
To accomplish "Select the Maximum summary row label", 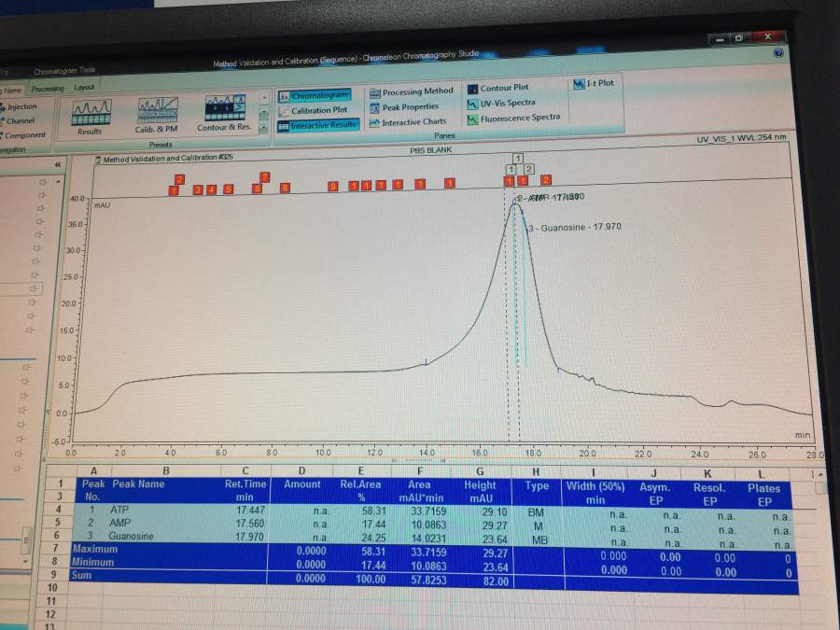I will tap(95, 549).
